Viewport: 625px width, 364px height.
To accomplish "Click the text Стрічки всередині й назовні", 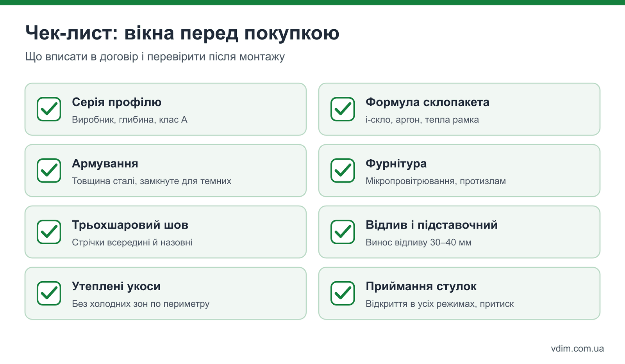I will [x=132, y=242].
